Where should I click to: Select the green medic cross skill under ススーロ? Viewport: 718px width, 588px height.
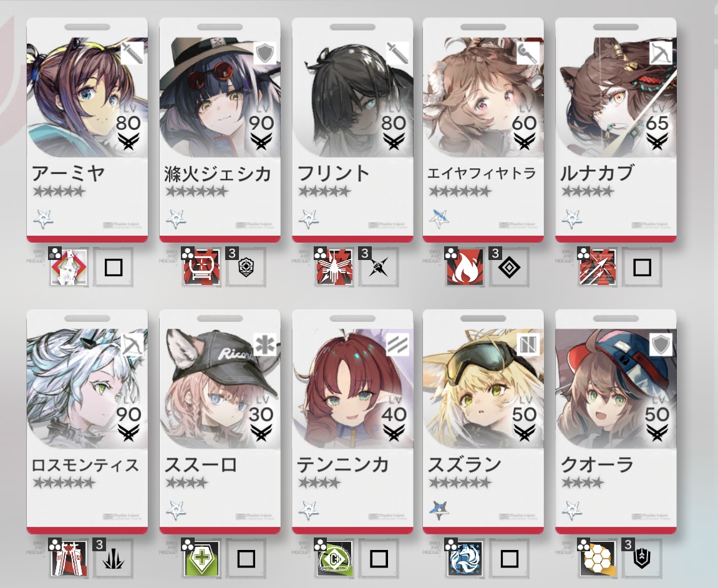201,558
